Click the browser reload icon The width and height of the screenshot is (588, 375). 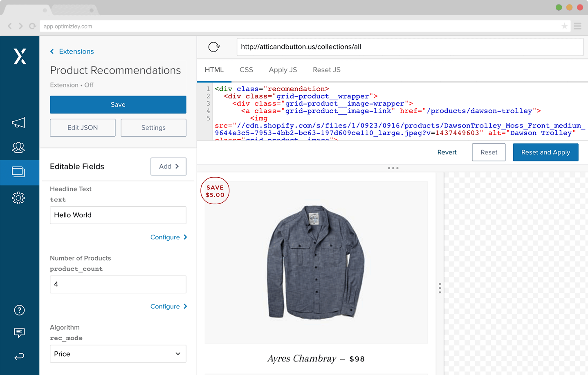pyautogui.click(x=32, y=26)
